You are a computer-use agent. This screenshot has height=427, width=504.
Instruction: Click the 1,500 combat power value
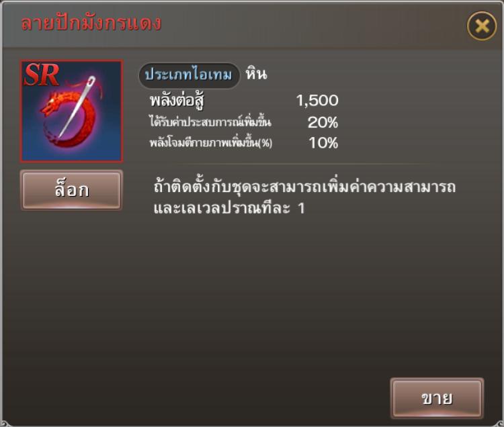[x=317, y=101]
